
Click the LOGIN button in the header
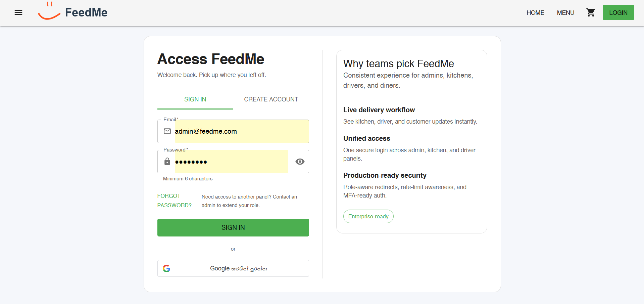click(x=618, y=12)
